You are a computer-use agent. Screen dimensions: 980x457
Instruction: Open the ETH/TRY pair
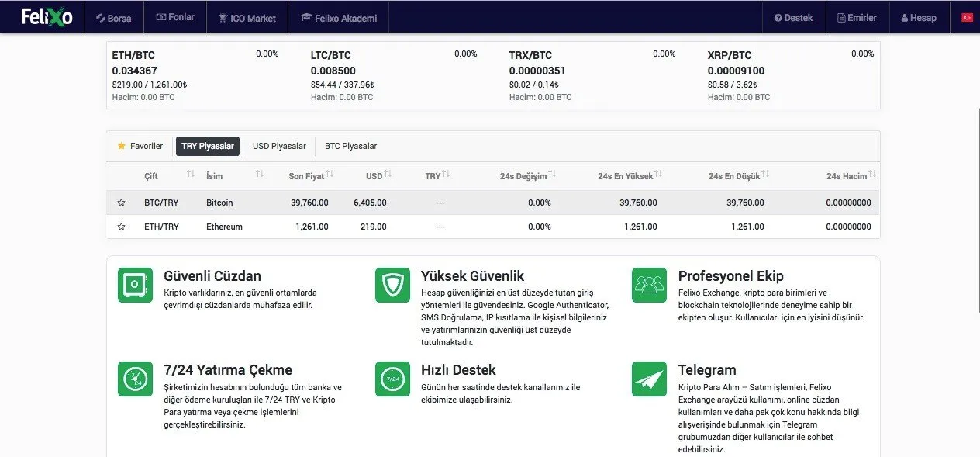click(x=161, y=227)
